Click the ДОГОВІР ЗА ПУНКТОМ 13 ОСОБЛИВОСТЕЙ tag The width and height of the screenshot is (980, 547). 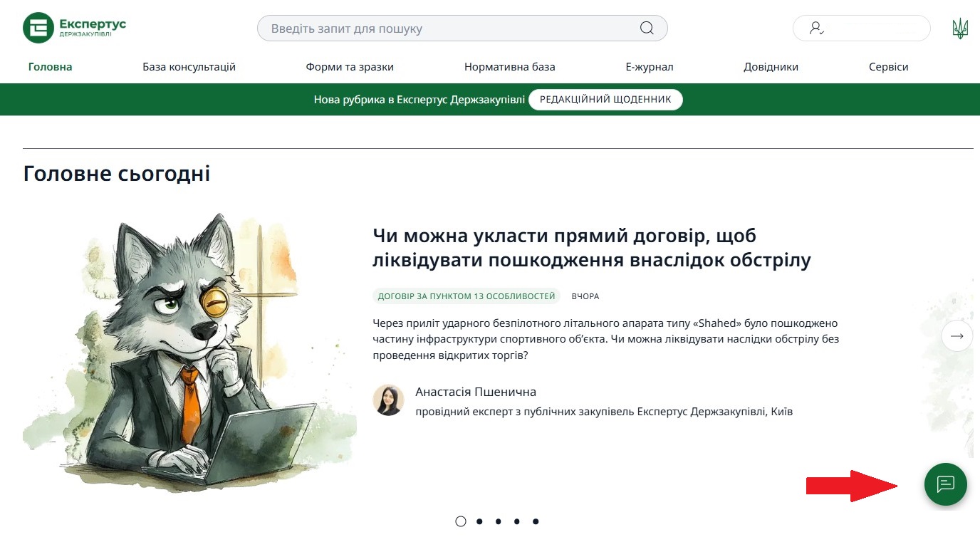466,295
